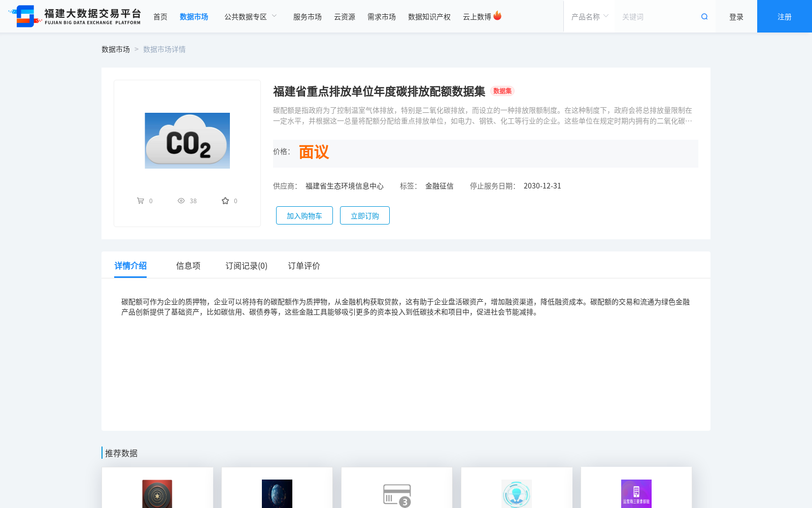Open 需求市场 in the navigation
Image resolution: width=812 pixels, height=508 pixels.
pos(382,17)
